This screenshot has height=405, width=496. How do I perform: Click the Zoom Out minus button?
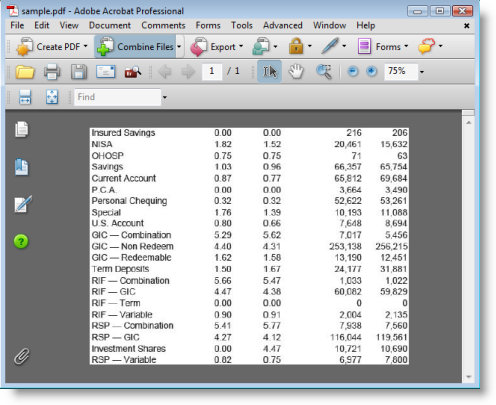(353, 71)
